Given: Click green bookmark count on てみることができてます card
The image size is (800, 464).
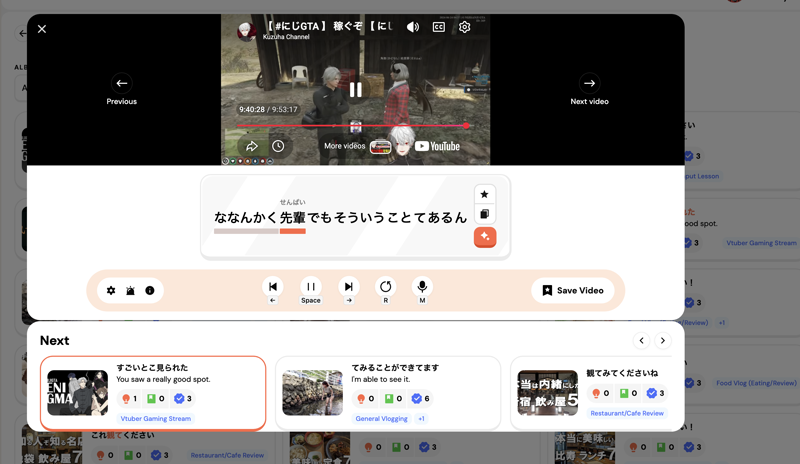Looking at the screenshot, I should (x=393, y=399).
